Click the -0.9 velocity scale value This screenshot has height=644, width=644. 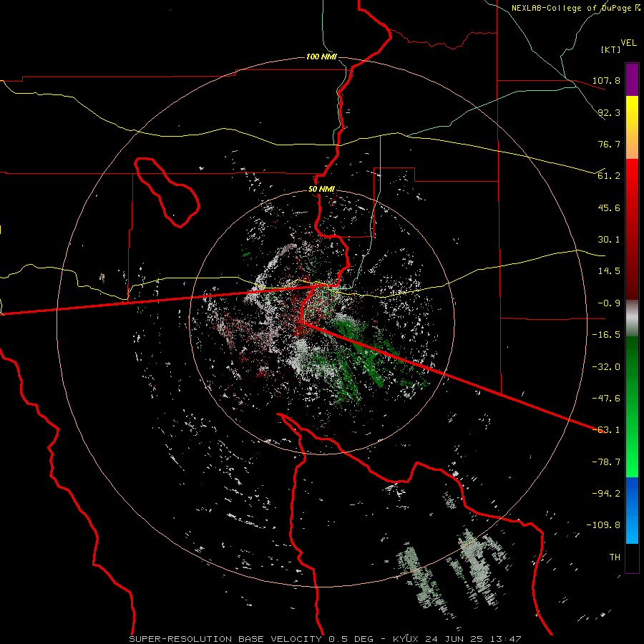click(609, 303)
